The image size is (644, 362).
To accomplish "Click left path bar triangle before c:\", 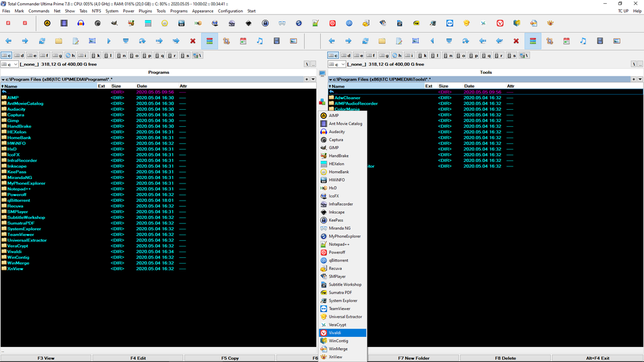I will pyautogui.click(x=3, y=79).
